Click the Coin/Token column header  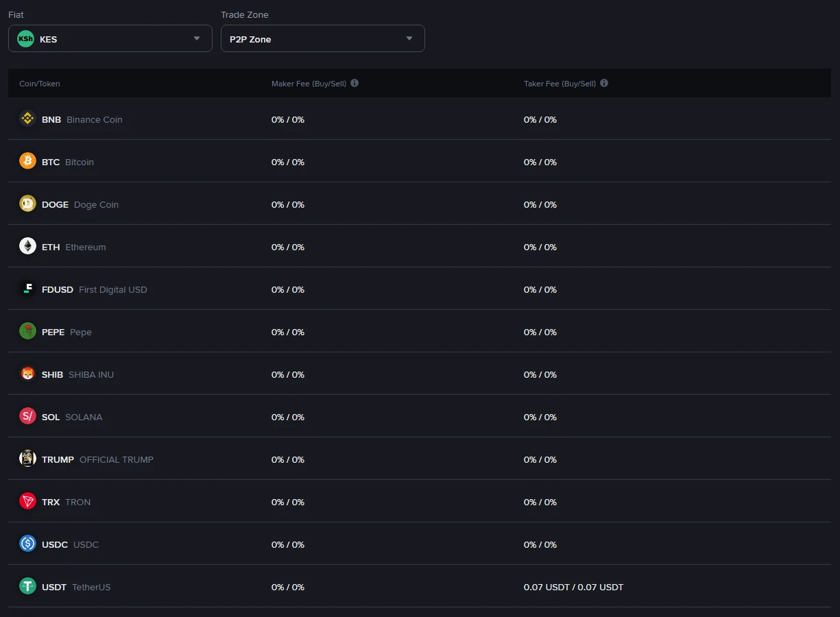tap(40, 84)
